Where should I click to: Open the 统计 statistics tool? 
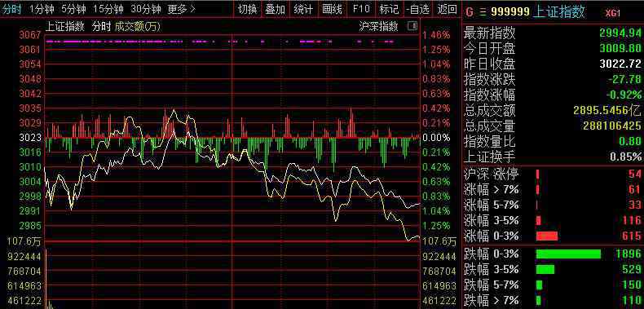pos(303,9)
